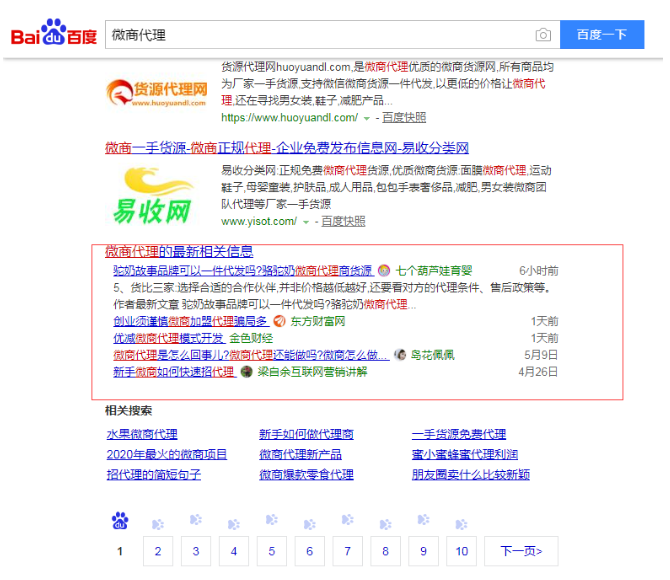Select related search 朋友圈卖什么比较新颖
The width and height of the screenshot is (670, 580).
[x=471, y=474]
